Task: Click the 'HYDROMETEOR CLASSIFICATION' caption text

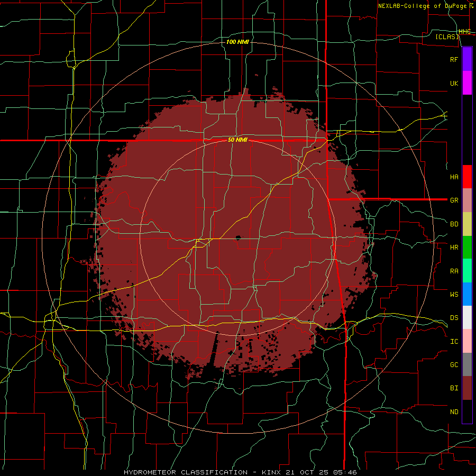Action: (186, 472)
